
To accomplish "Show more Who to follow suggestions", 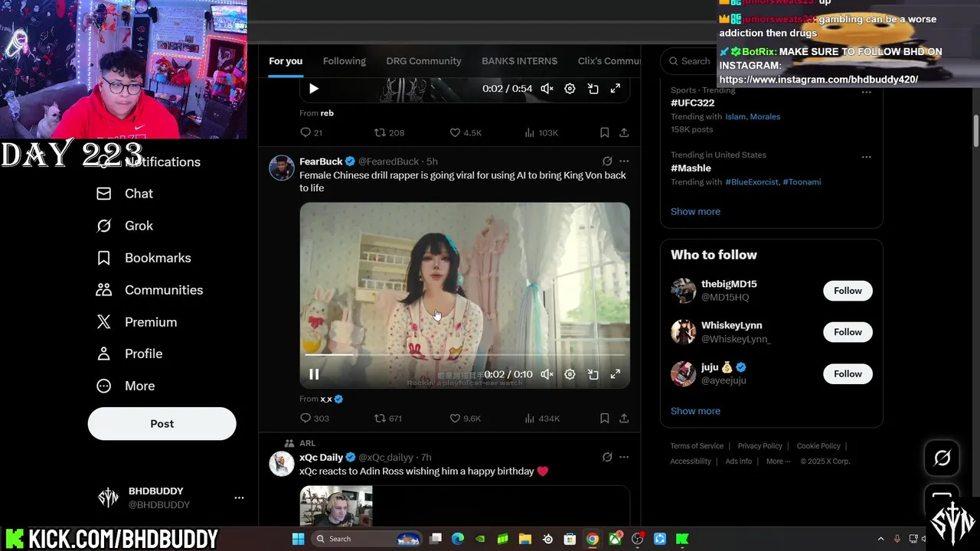I will click(x=695, y=411).
